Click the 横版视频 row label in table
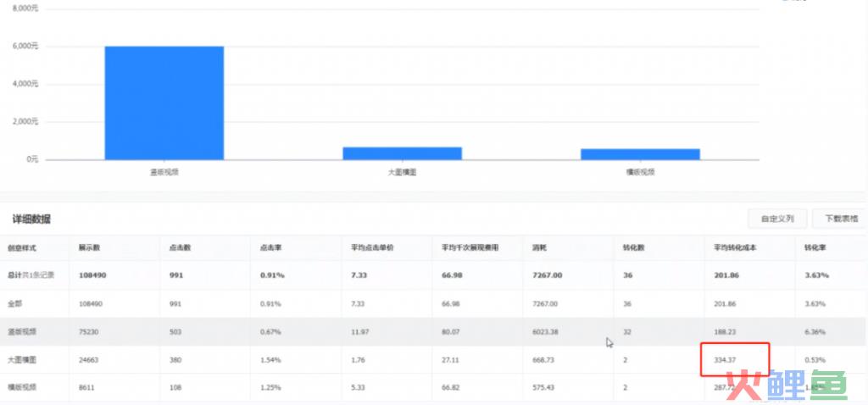 click(x=21, y=388)
